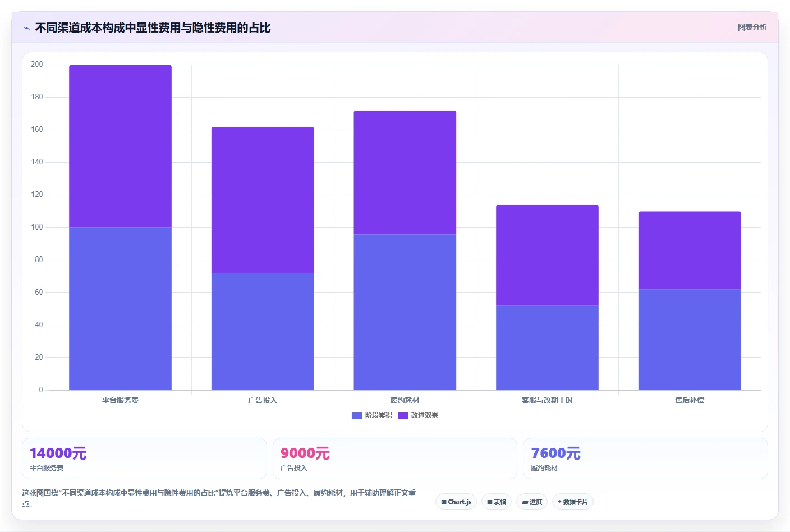Click the blue 阶段累积 segment of 客服与改期工时 bar
The width and height of the screenshot is (790, 532).
(x=547, y=347)
